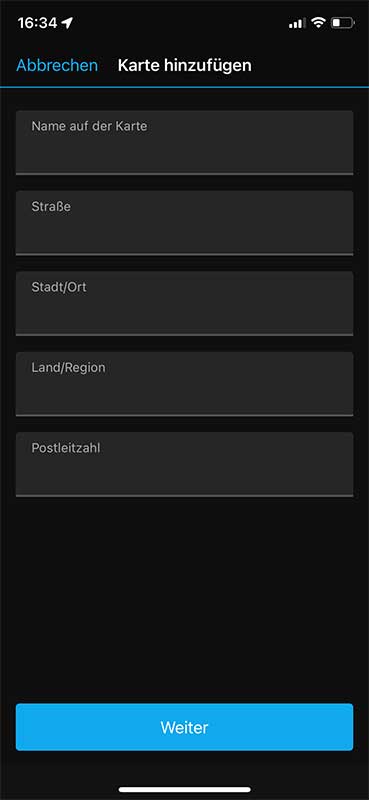This screenshot has height=800, width=369.
Task: Tap the cellular signal strength icon
Action: [x=297, y=23]
